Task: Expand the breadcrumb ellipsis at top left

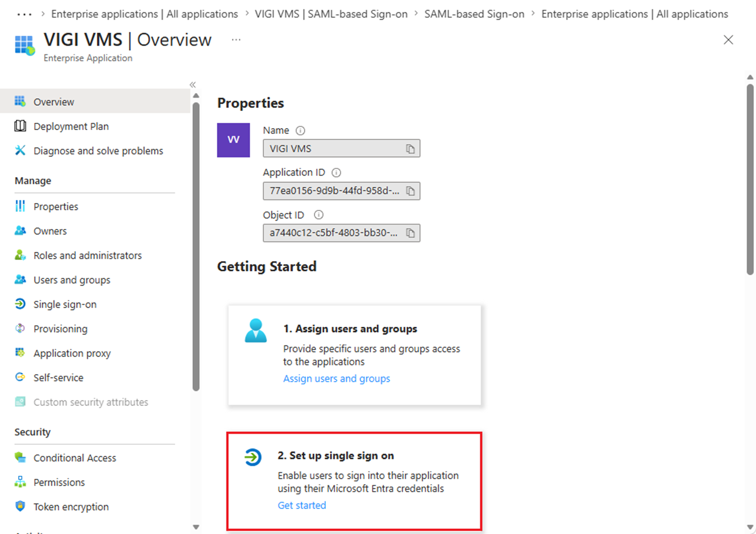Action: click(x=24, y=14)
